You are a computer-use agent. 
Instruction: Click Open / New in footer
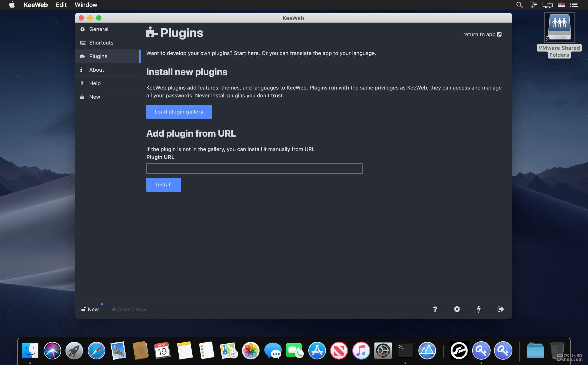click(x=129, y=310)
